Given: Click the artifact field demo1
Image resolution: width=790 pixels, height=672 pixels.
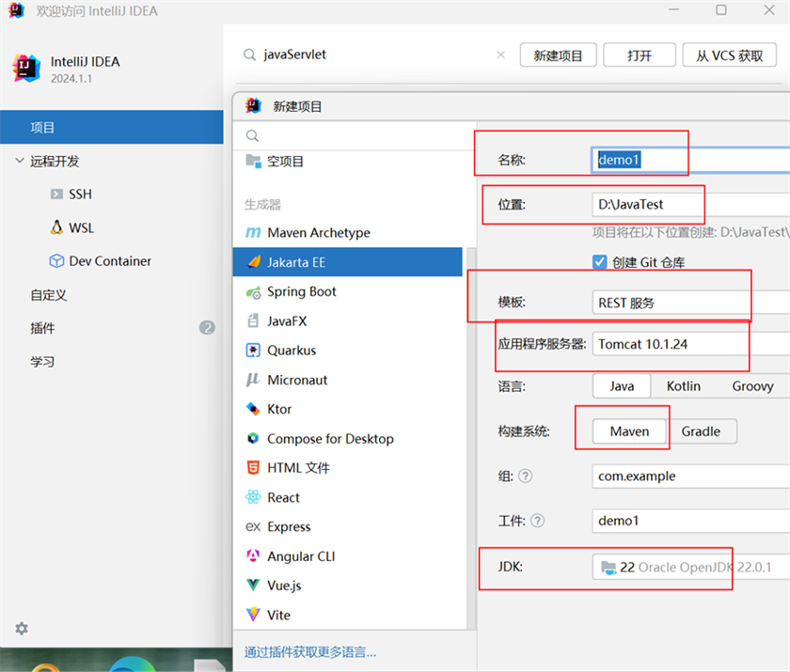Looking at the screenshot, I should coord(690,521).
